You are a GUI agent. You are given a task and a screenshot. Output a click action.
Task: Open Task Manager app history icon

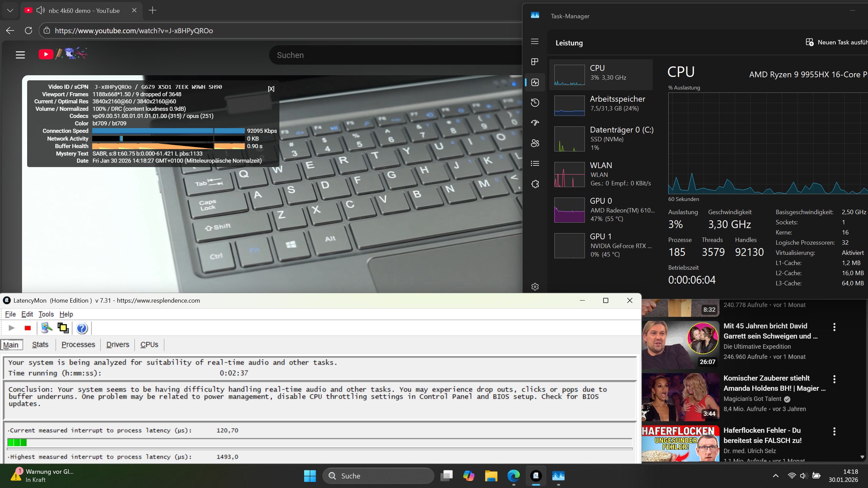[535, 102]
